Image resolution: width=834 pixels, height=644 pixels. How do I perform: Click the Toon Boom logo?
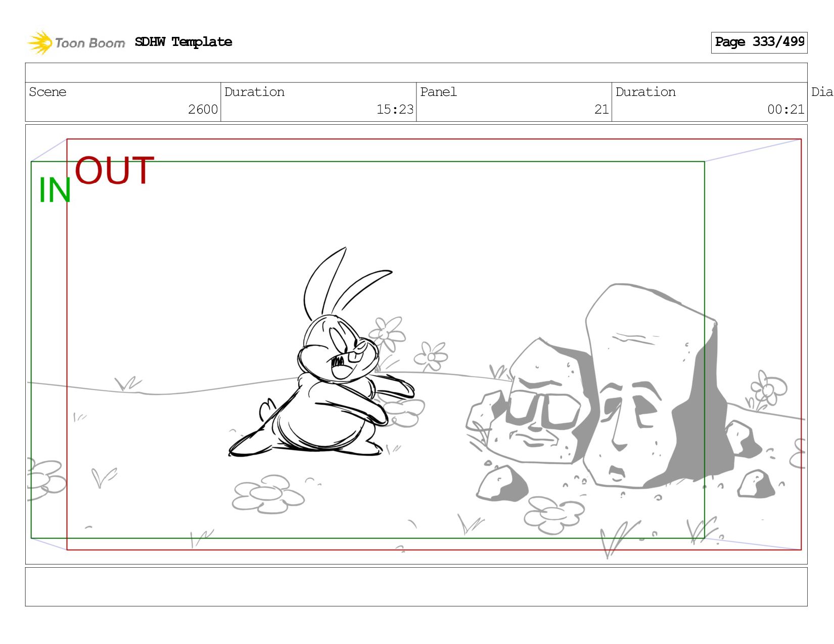pos(76,42)
